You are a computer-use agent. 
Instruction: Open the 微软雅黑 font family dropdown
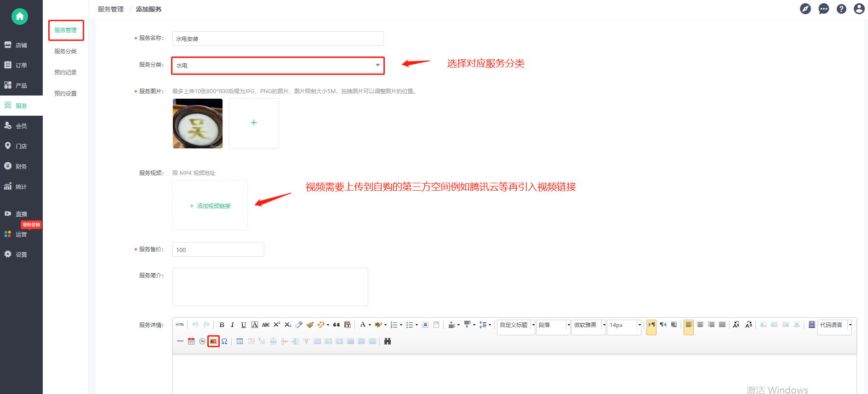pos(588,325)
